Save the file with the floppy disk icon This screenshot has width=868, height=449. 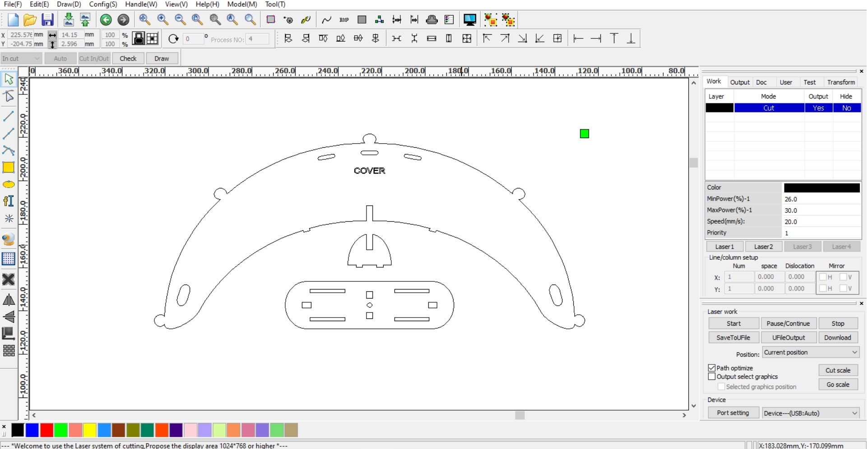(x=47, y=20)
